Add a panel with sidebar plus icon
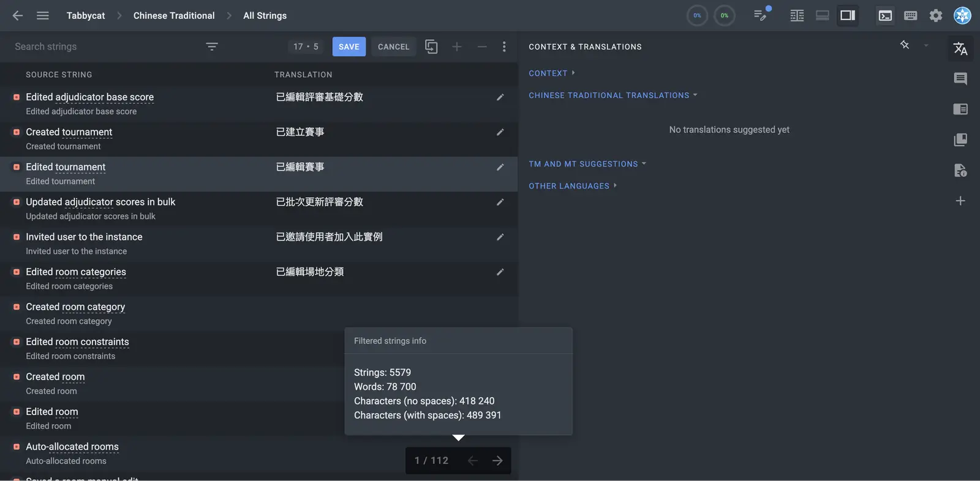Image resolution: width=980 pixels, height=481 pixels. (960, 201)
